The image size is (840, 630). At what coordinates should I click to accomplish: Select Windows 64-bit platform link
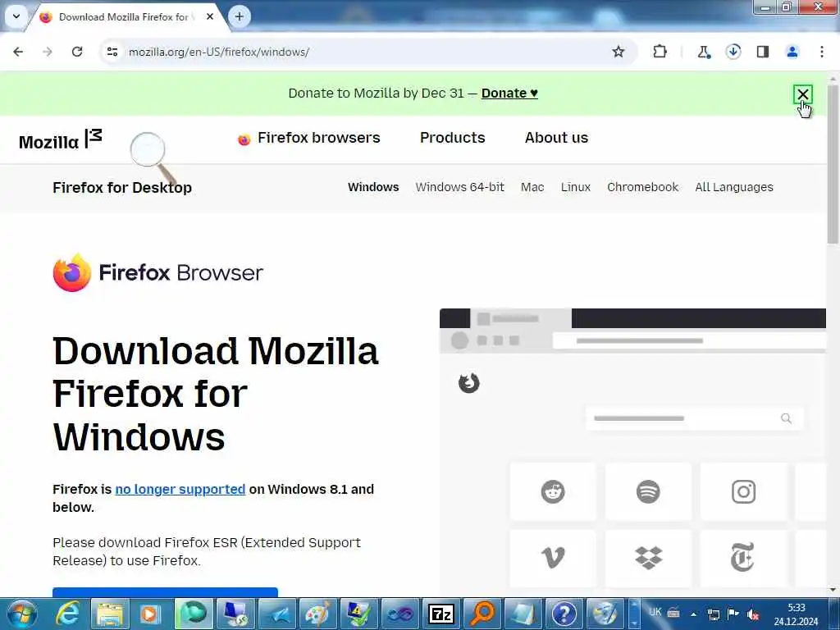(x=459, y=188)
